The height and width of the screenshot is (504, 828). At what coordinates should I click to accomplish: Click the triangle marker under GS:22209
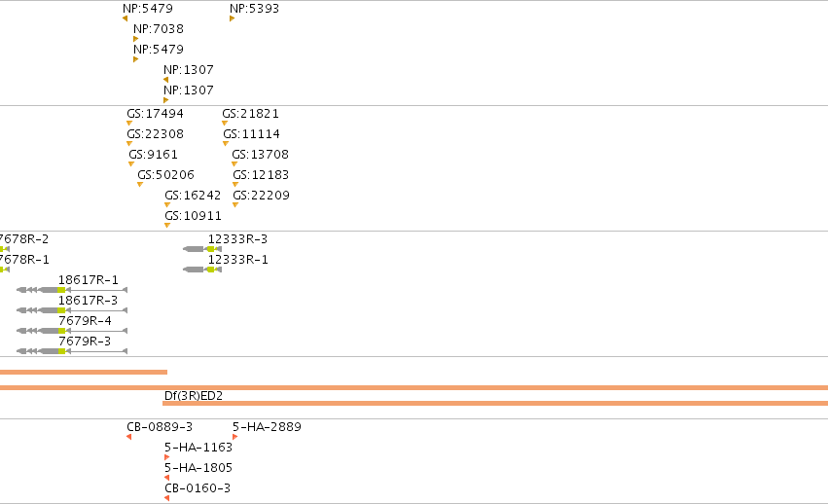[235, 205]
